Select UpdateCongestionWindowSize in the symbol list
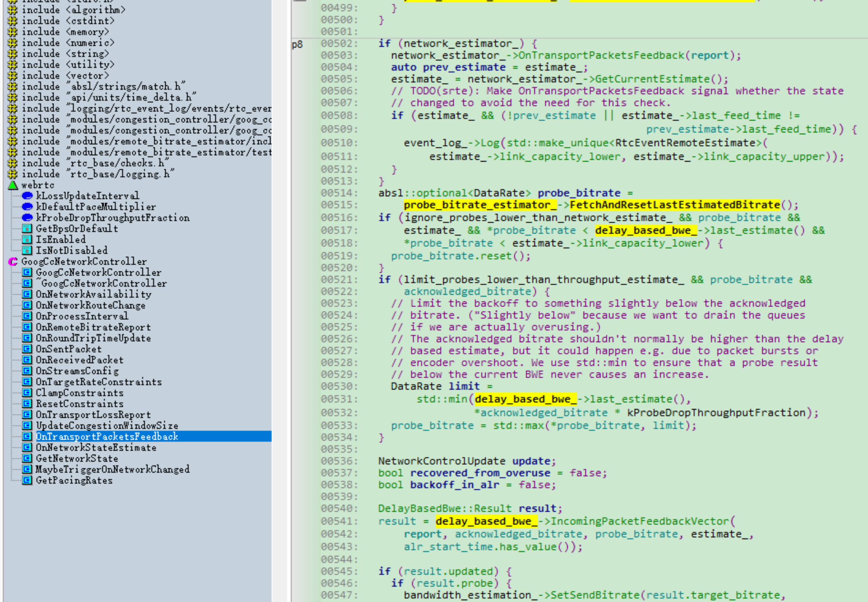This screenshot has width=868, height=602. point(107,426)
